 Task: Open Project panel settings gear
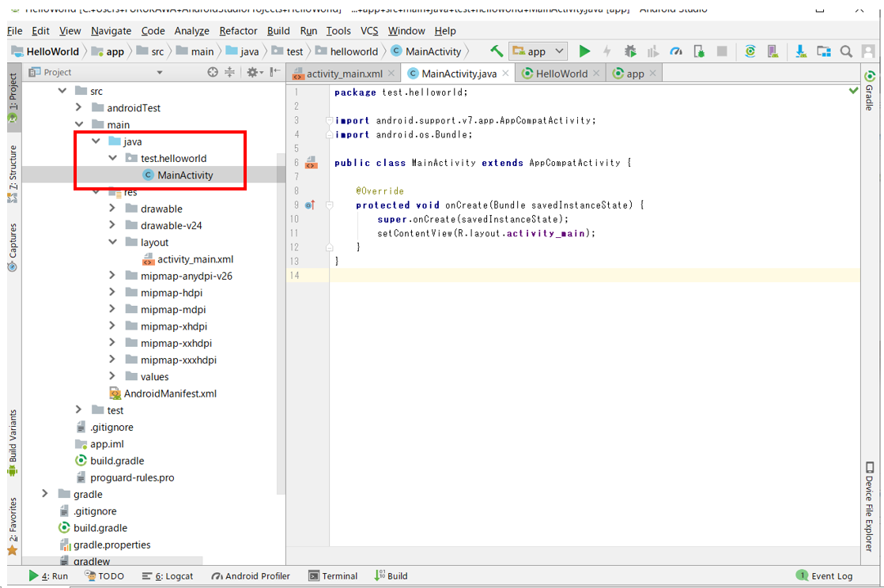coord(255,72)
